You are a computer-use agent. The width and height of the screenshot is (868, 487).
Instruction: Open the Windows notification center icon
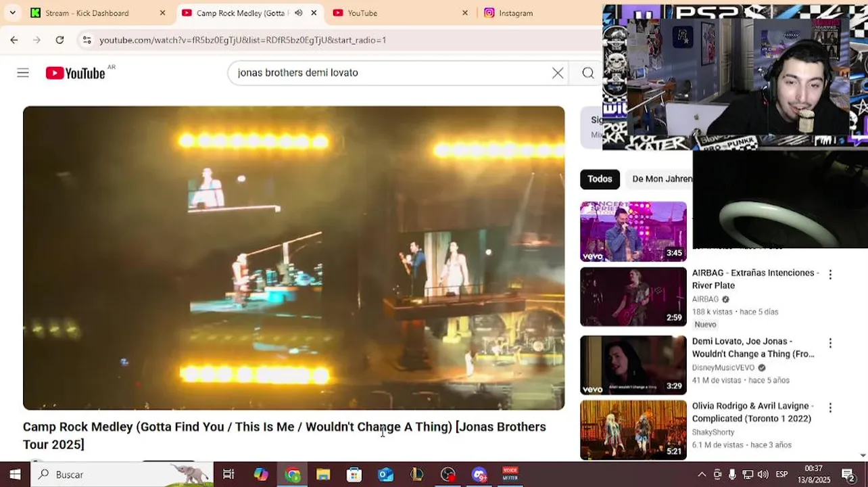(x=848, y=474)
